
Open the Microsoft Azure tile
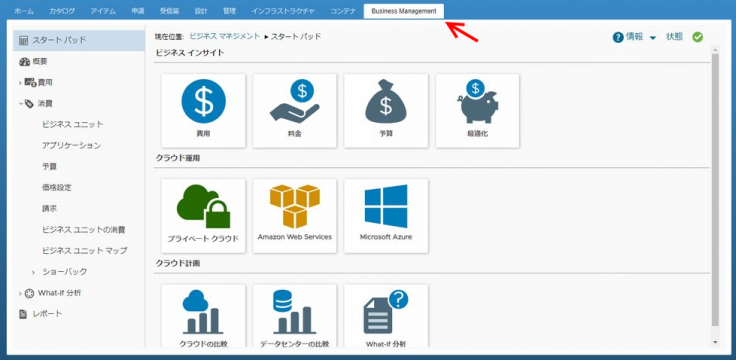386,216
